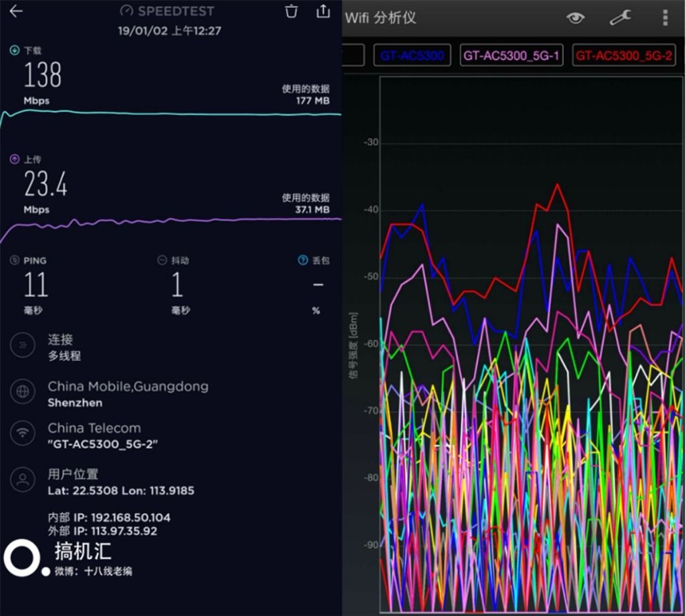
Task: Tap the 23.4 Mbps upload speed value
Action: tap(46, 184)
